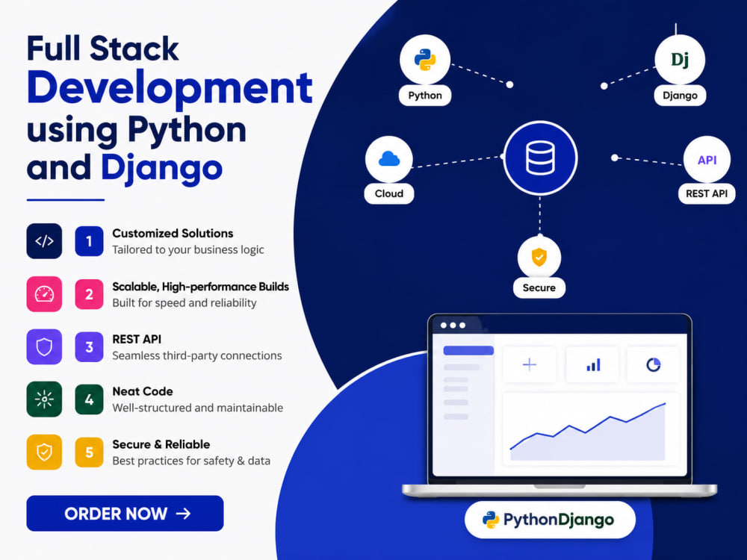This screenshot has height=560, width=747.
Task: Click the yellow number 5 badge
Action: [x=89, y=452]
